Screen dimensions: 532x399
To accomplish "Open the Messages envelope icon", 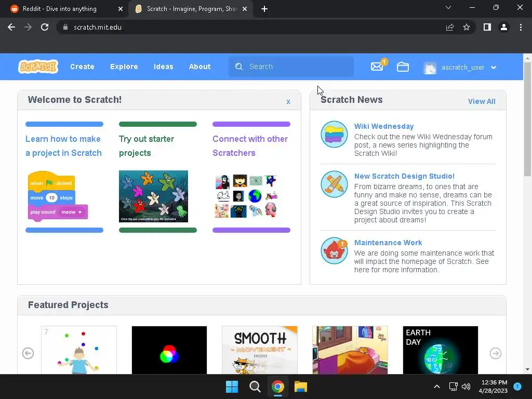I will (x=377, y=66).
